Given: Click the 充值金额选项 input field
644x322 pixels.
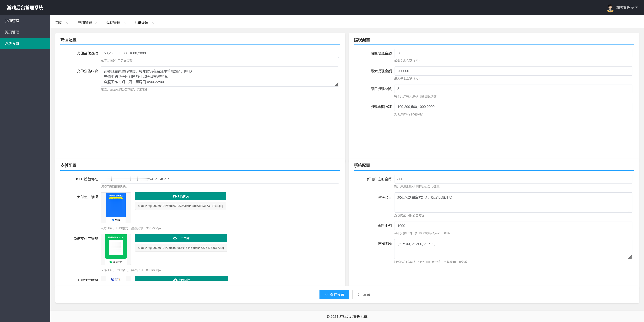Looking at the screenshot, I should (220, 53).
